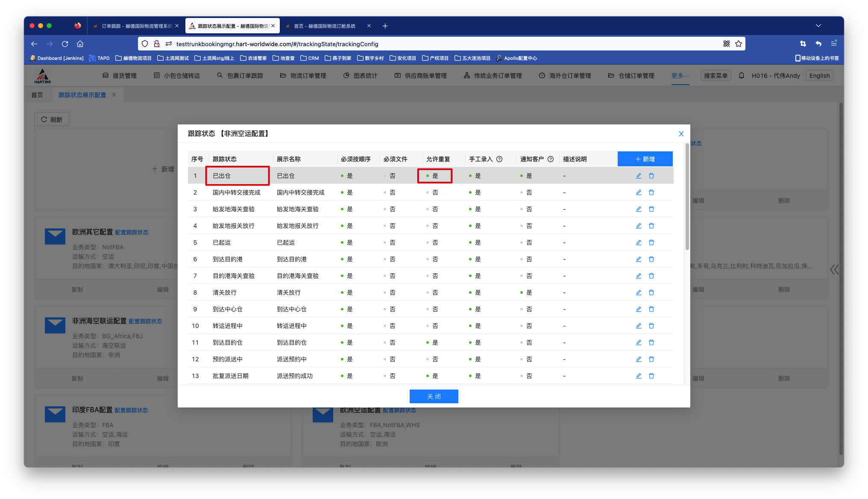
Task: Click the notification bell icon
Action: click(x=742, y=76)
